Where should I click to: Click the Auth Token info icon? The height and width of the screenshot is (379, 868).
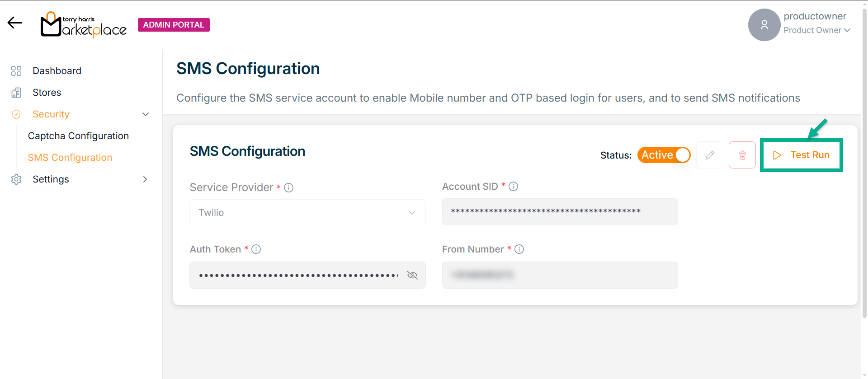pyautogui.click(x=256, y=249)
